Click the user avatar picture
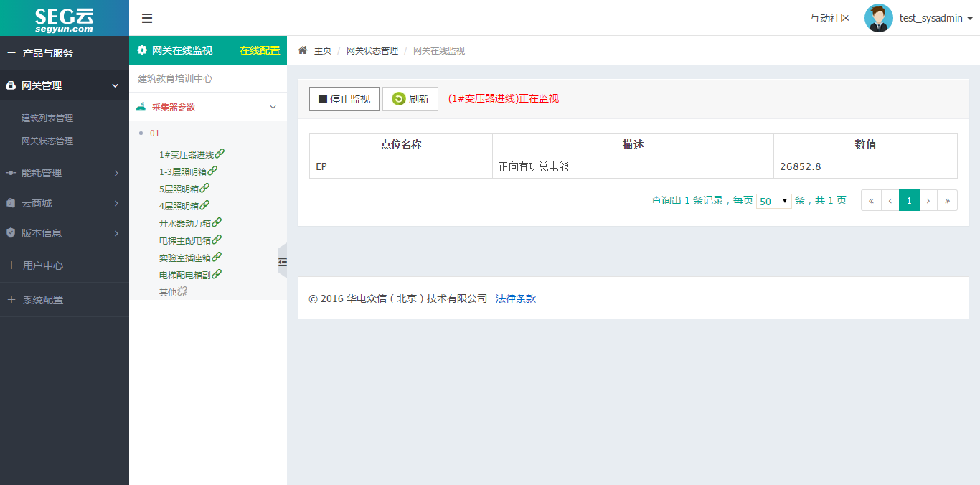Viewport: 980px width, 485px height. click(x=878, y=17)
